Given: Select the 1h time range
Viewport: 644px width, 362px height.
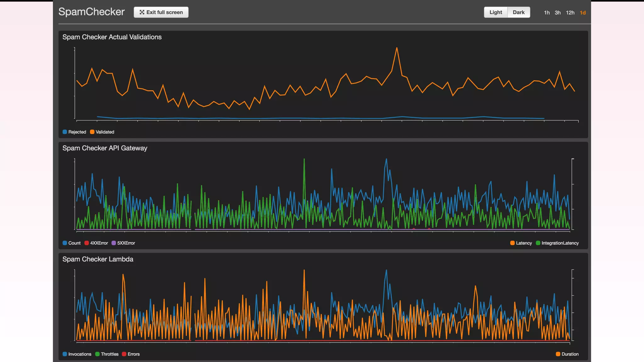Looking at the screenshot, I should point(547,13).
